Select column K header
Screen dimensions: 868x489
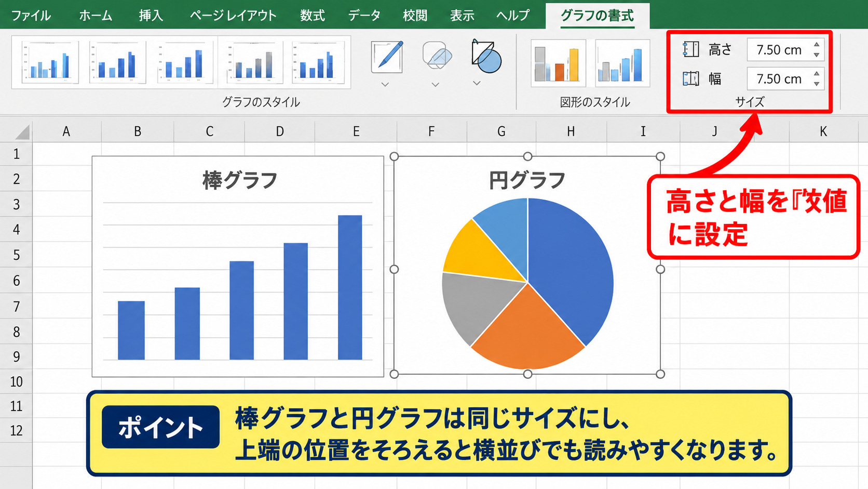[x=823, y=131]
